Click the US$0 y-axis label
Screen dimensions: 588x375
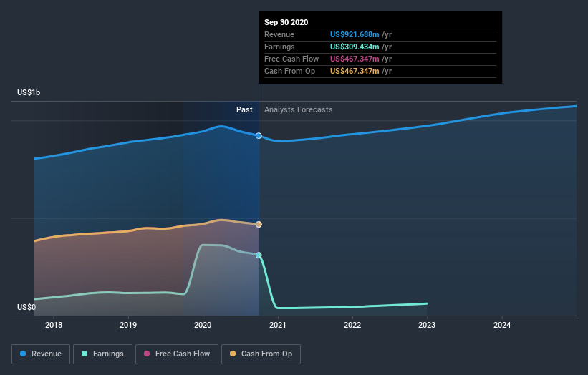click(26, 307)
